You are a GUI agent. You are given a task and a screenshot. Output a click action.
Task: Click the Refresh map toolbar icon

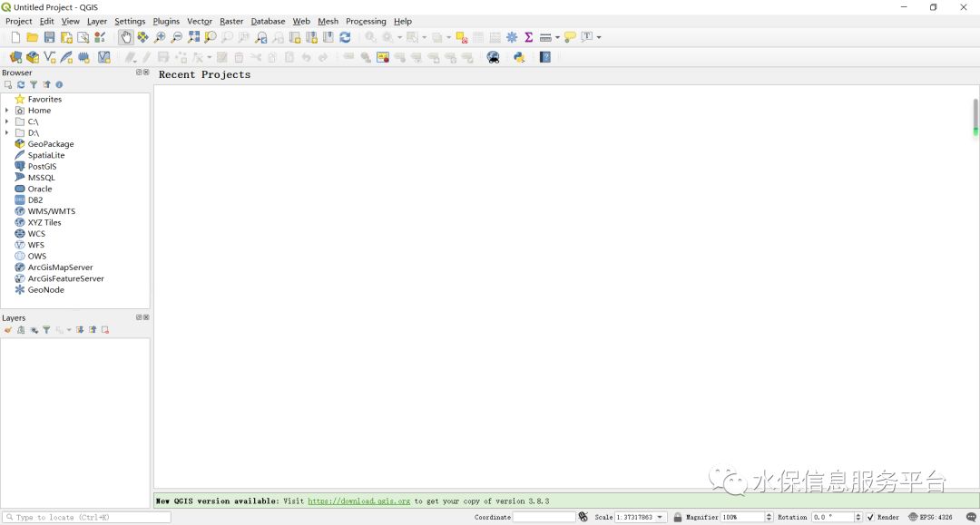click(345, 37)
